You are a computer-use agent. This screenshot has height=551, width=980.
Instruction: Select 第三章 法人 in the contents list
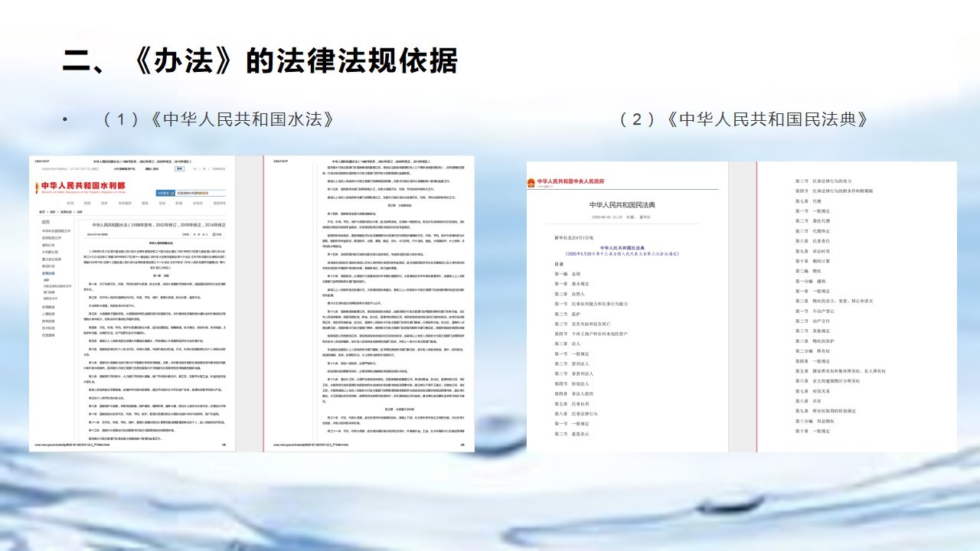(x=567, y=344)
